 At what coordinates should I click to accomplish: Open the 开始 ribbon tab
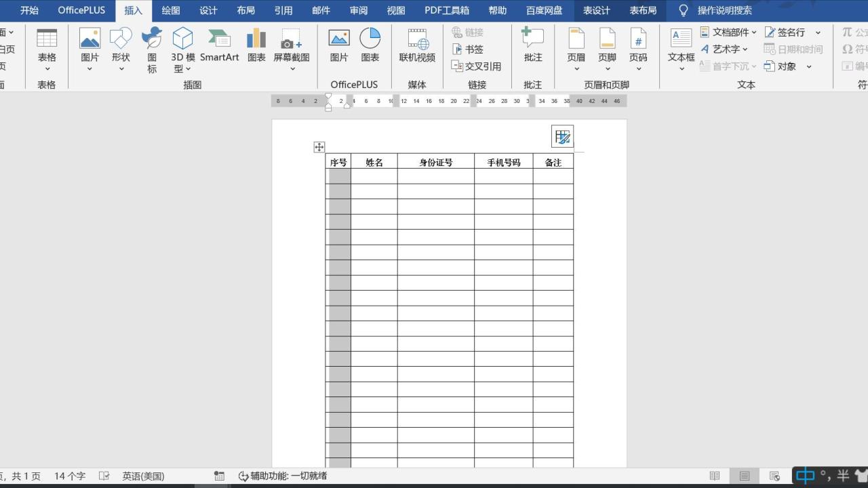pyautogui.click(x=28, y=10)
